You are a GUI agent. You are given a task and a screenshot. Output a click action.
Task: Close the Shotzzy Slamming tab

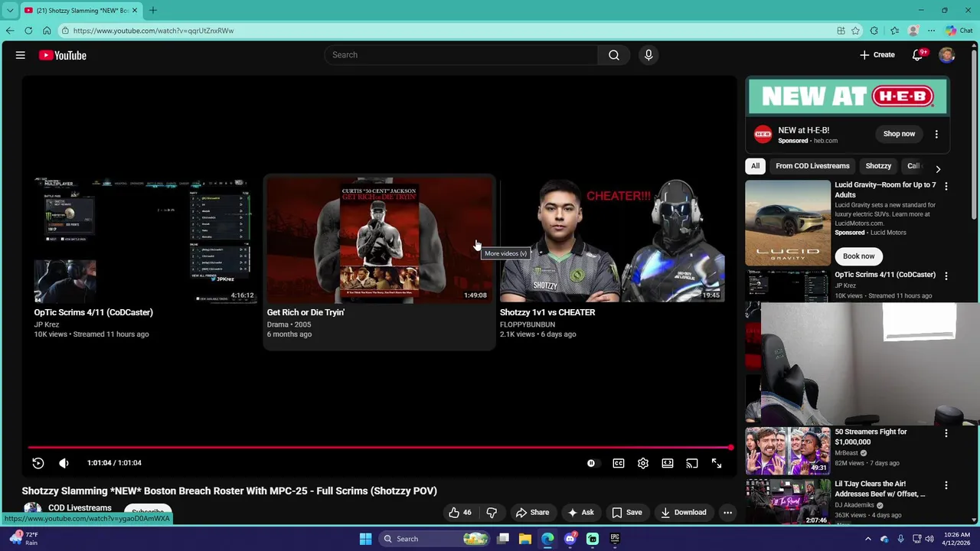click(x=135, y=11)
